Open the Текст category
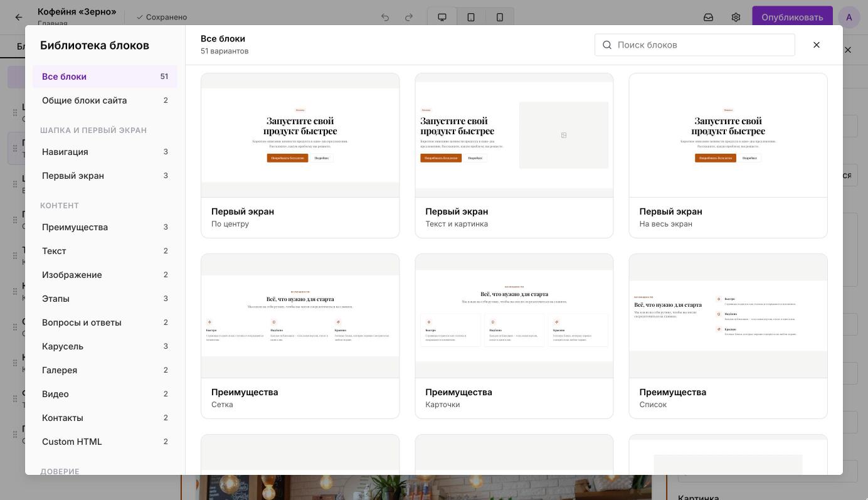This screenshot has height=500, width=868. (x=105, y=251)
